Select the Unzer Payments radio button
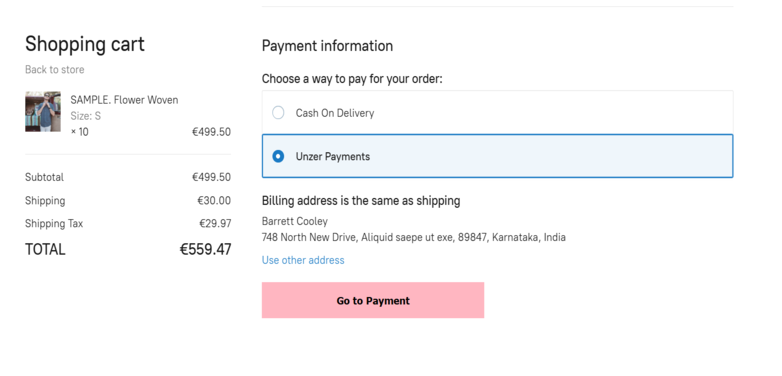This screenshot has width=782, height=376. pos(278,157)
